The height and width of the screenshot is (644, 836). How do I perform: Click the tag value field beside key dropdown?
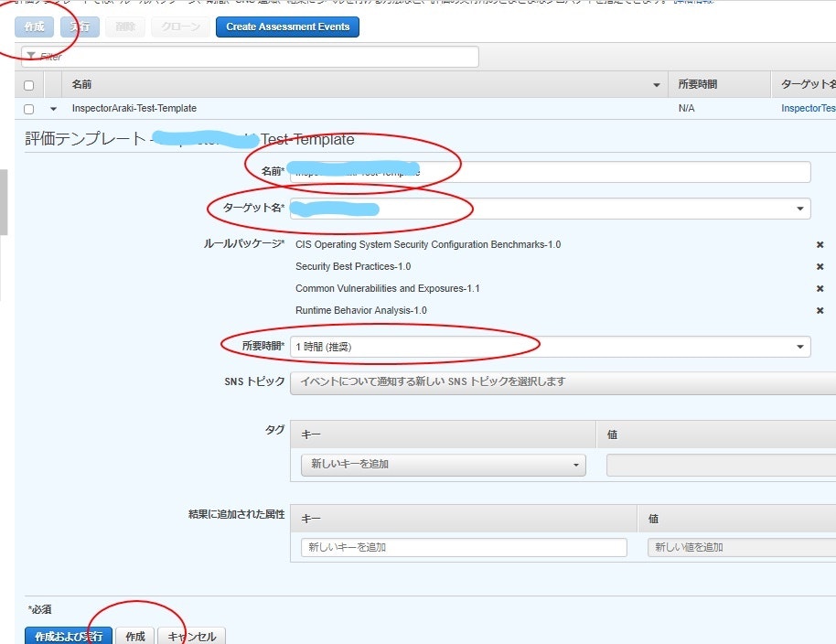(721, 465)
